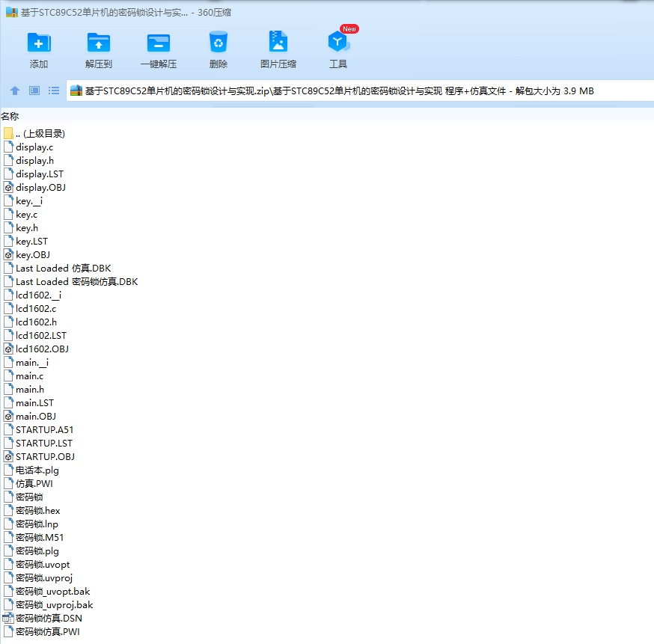Image resolution: width=654 pixels, height=644 pixels.
Task: Select file 密码锁仿真.DSN
Action: pos(49,618)
